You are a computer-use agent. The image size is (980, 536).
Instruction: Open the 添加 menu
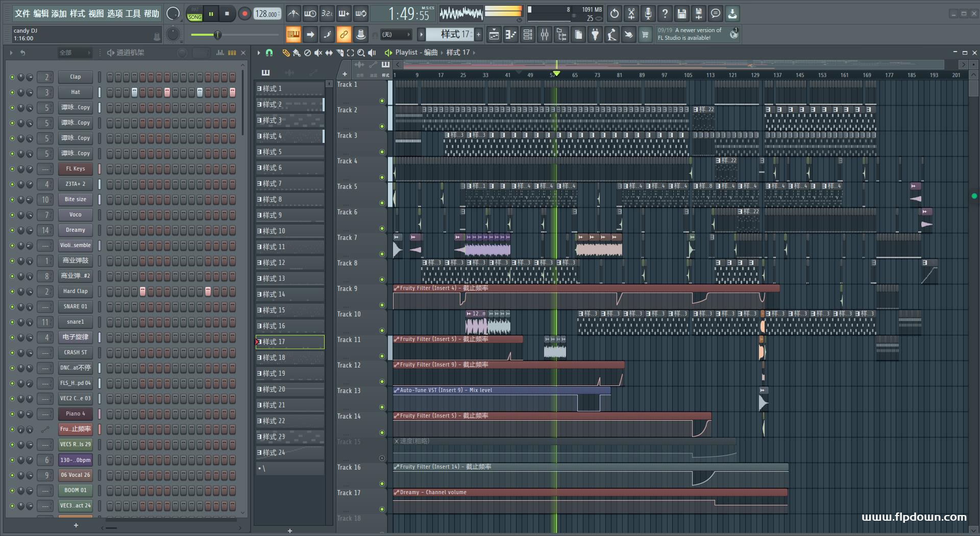point(59,14)
